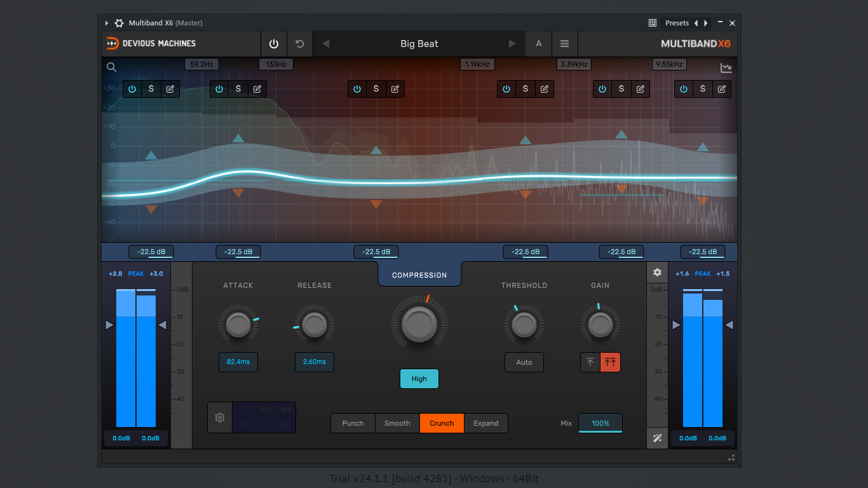Open the hamburger menu icon
The image size is (868, 488).
pyautogui.click(x=564, y=44)
